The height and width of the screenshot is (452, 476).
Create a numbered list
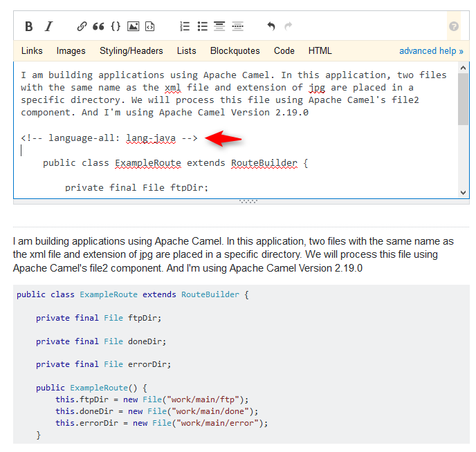click(185, 26)
